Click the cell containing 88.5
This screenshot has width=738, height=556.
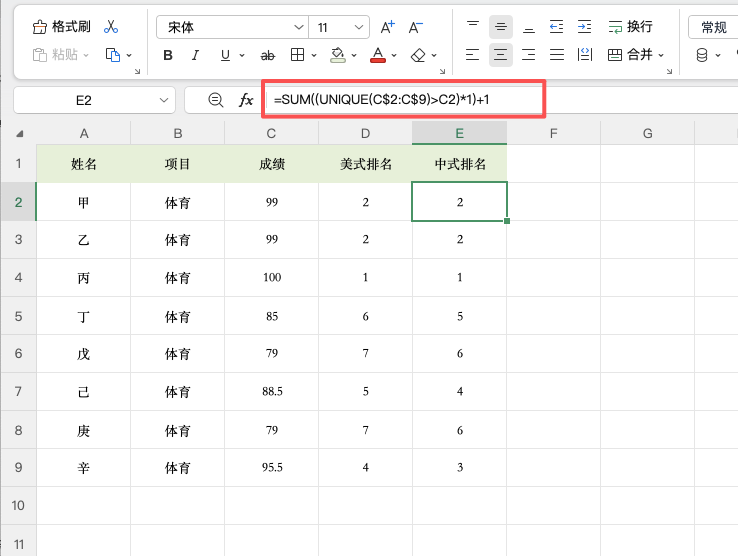click(272, 391)
